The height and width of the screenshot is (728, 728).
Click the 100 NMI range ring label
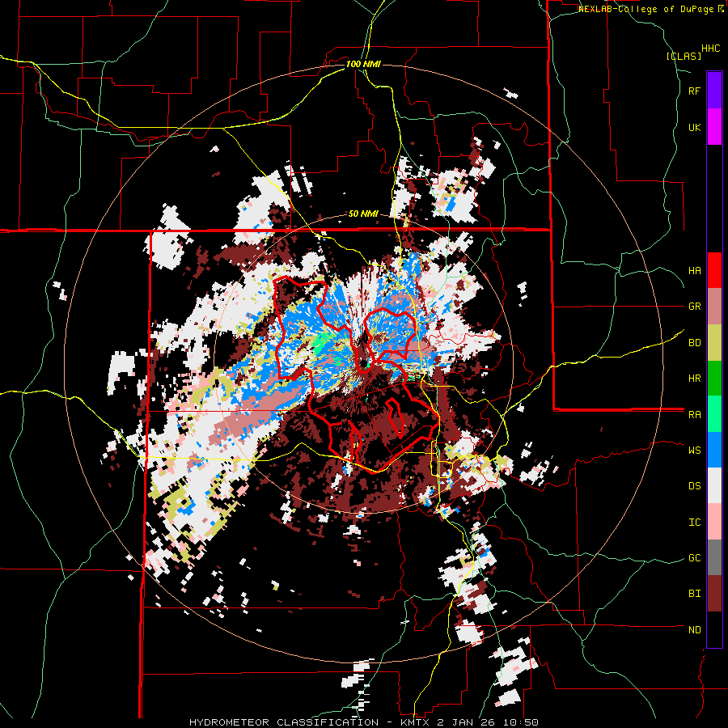pos(363,64)
